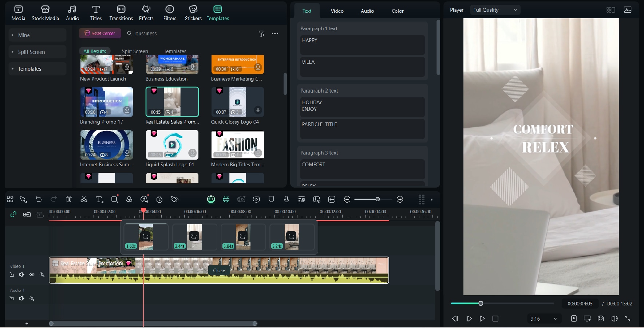Screen dimensions: 644x328
Task: Switch to the Color properties tab
Action: [398, 11]
